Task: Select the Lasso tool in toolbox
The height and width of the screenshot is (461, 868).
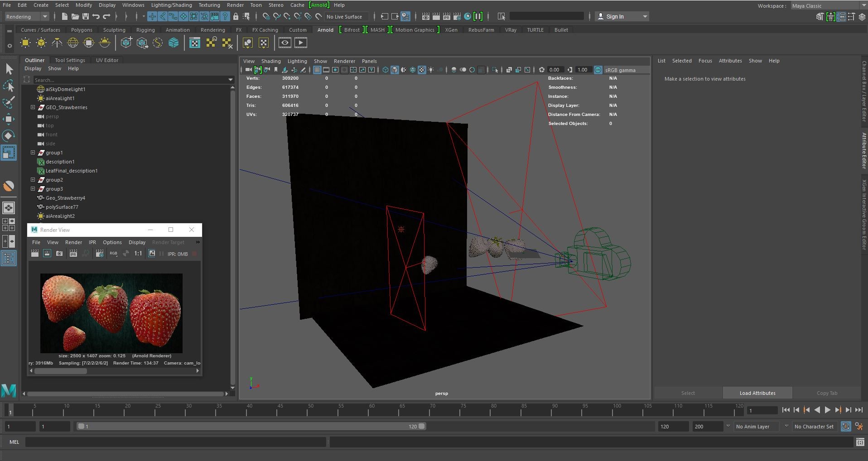Action: tap(9, 86)
